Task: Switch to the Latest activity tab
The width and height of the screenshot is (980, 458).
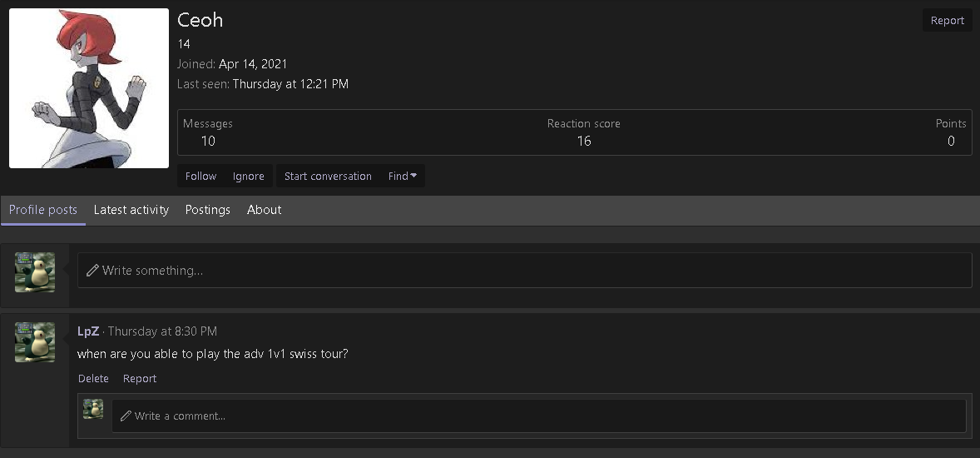Action: (x=131, y=210)
